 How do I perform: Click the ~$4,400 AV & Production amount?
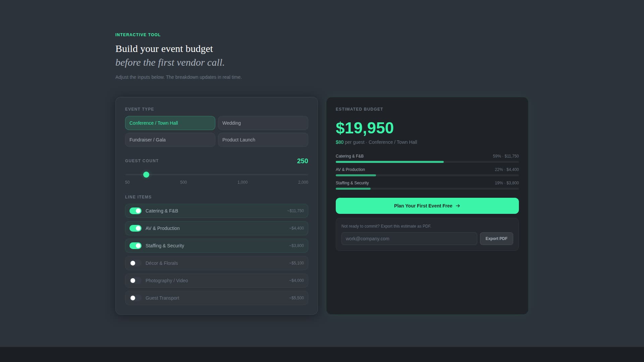297,228
